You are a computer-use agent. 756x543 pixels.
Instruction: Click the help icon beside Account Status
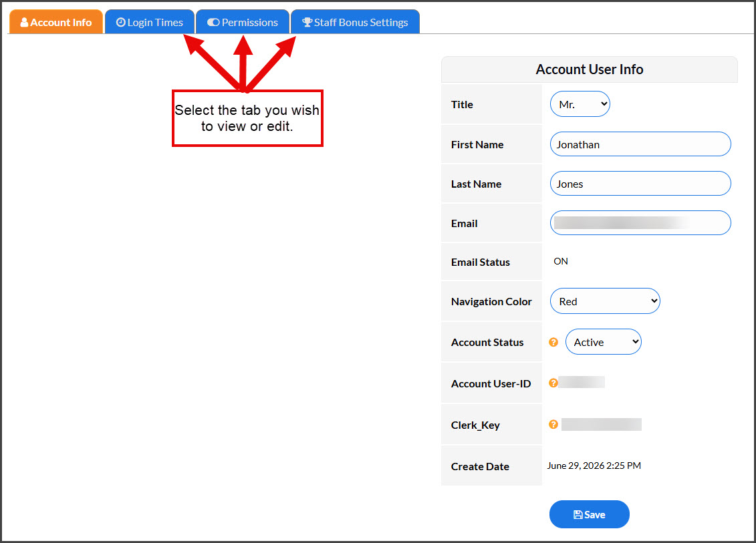tap(553, 342)
